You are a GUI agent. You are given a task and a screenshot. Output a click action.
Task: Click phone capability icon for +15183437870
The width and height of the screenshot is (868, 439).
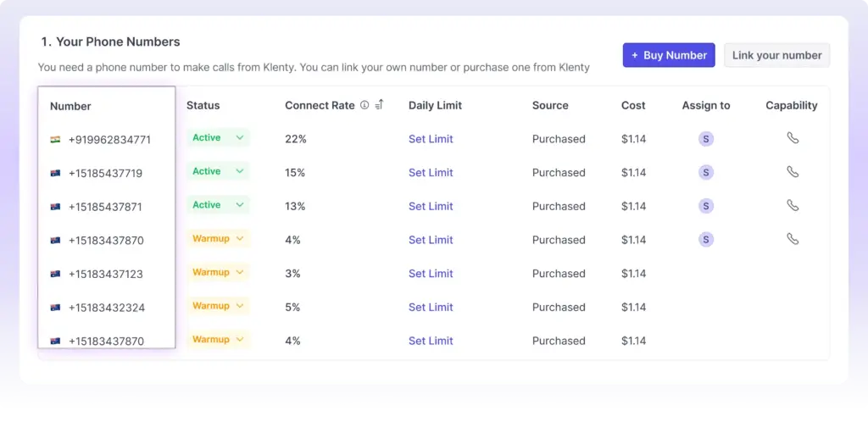pos(793,239)
